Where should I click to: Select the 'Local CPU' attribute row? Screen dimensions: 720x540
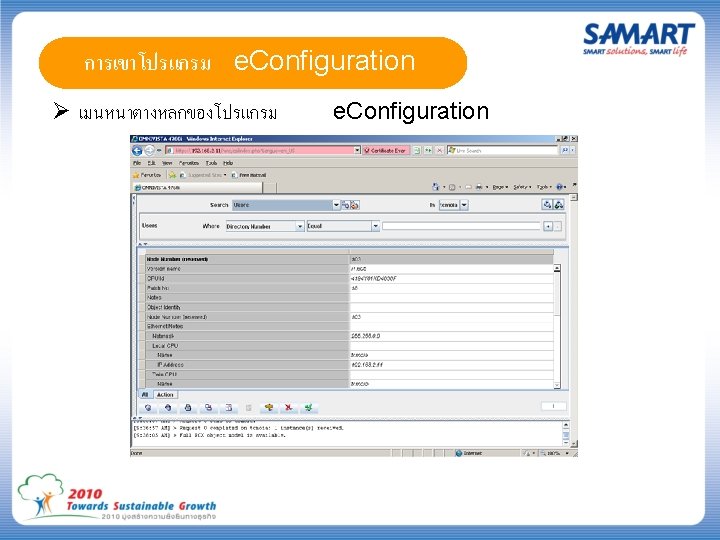coord(349,346)
